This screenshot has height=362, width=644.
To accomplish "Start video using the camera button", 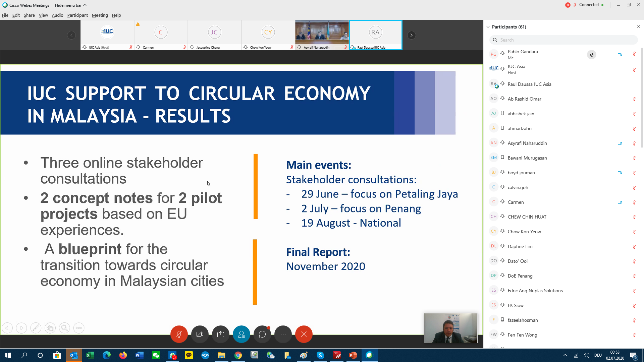I will point(200,334).
